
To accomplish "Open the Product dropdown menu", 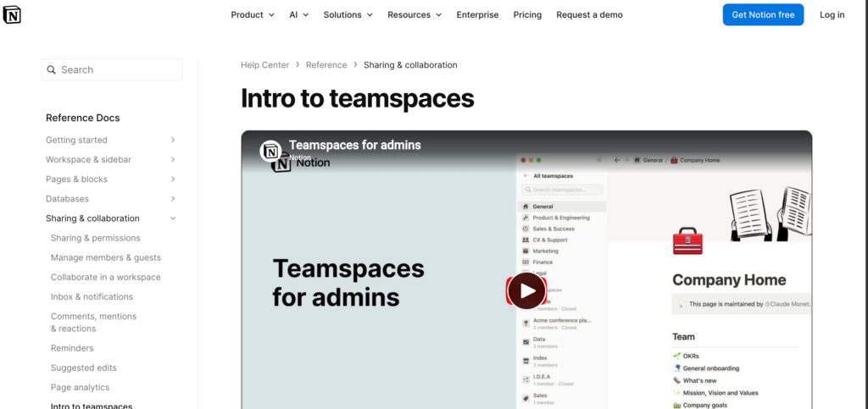I will coord(253,14).
